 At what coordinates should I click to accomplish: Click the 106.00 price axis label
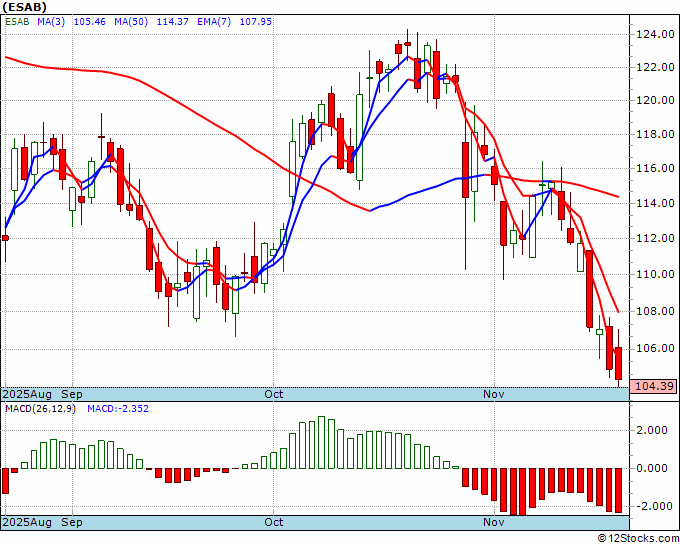[x=655, y=348]
